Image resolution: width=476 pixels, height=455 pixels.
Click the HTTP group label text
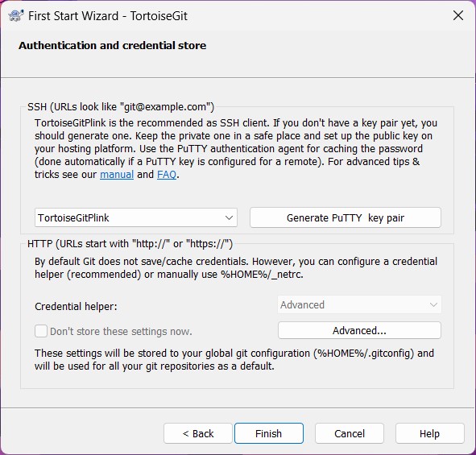pyautogui.click(x=130, y=244)
